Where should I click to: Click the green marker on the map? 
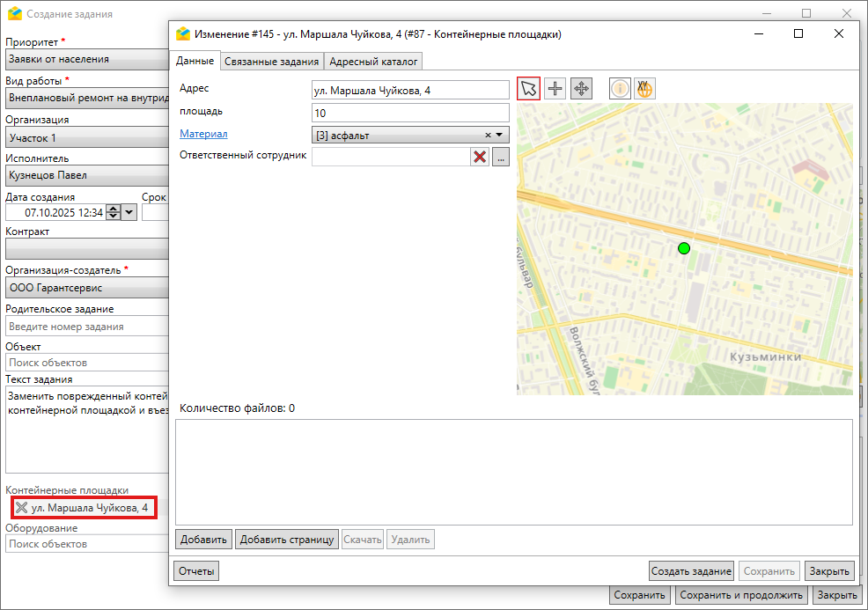coord(684,249)
